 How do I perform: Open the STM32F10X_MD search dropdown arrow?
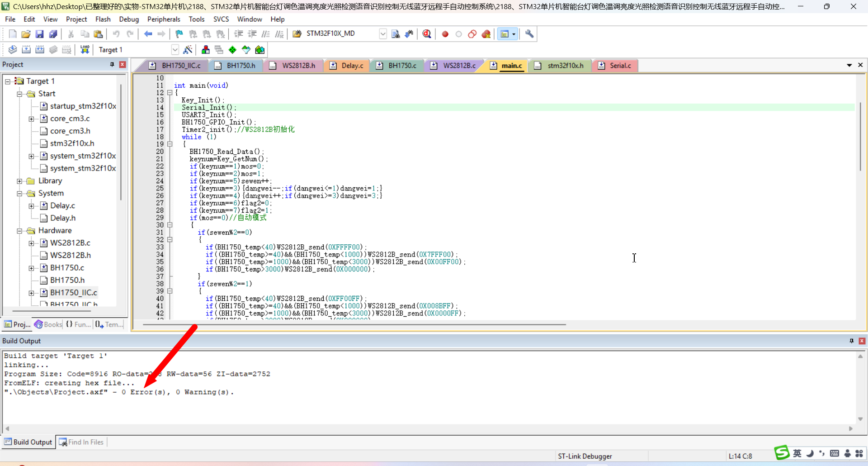(383, 34)
